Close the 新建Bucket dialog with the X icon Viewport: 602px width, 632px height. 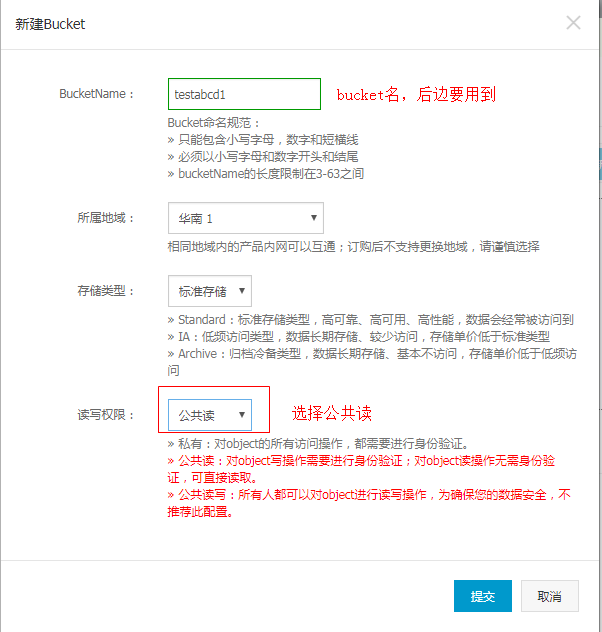pos(573,23)
